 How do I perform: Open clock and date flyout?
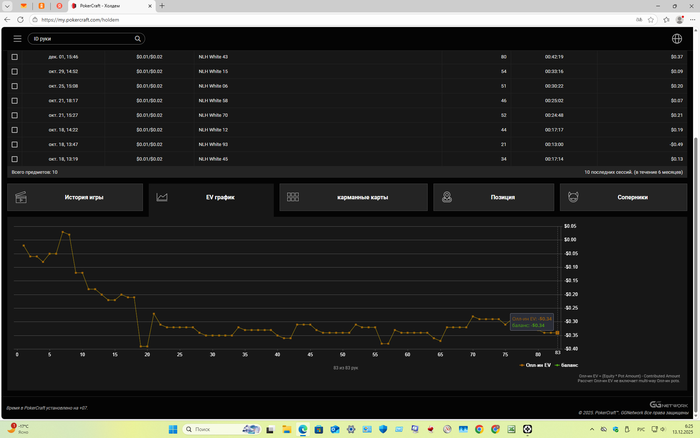pyautogui.click(x=683, y=429)
